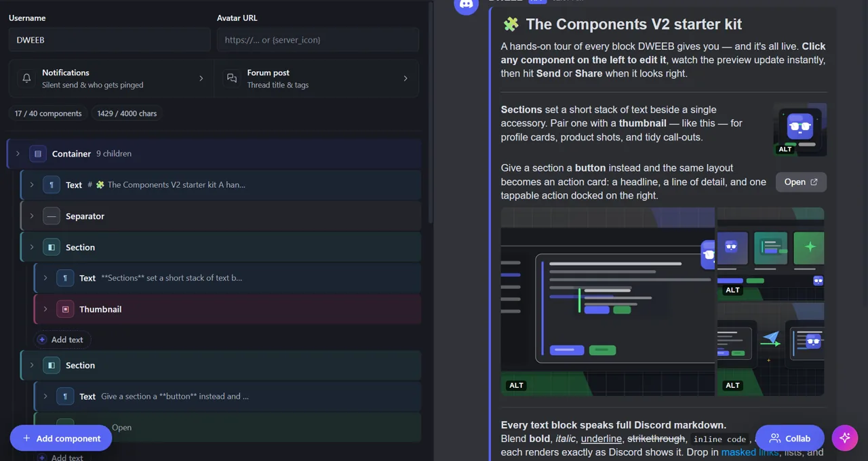
Task: Click the Separator row icon
Action: pyautogui.click(x=52, y=216)
